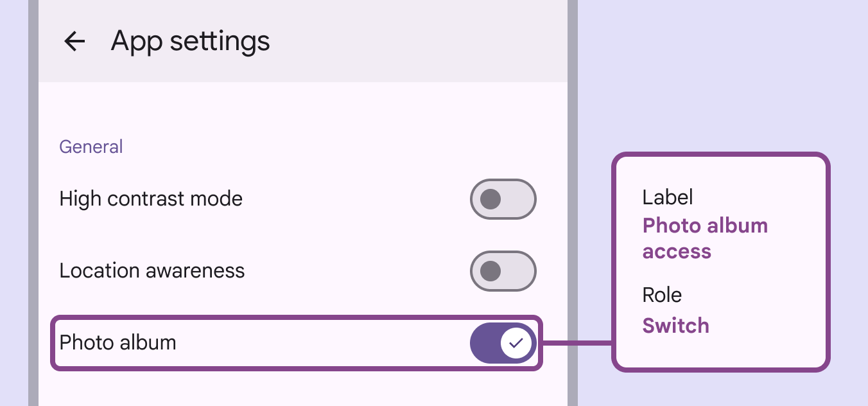Select the General section header
Image resolution: width=868 pixels, height=406 pixels.
(x=91, y=146)
